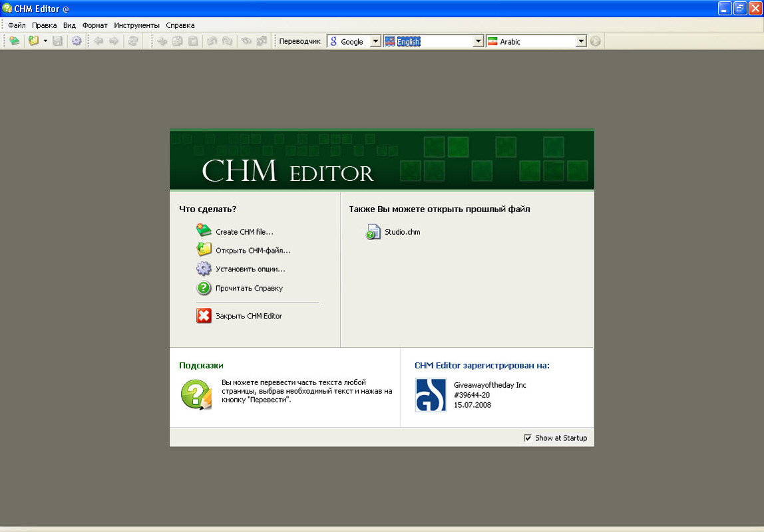Click the gear icon beside Установить опции
The image size is (764, 532).
pyautogui.click(x=204, y=268)
